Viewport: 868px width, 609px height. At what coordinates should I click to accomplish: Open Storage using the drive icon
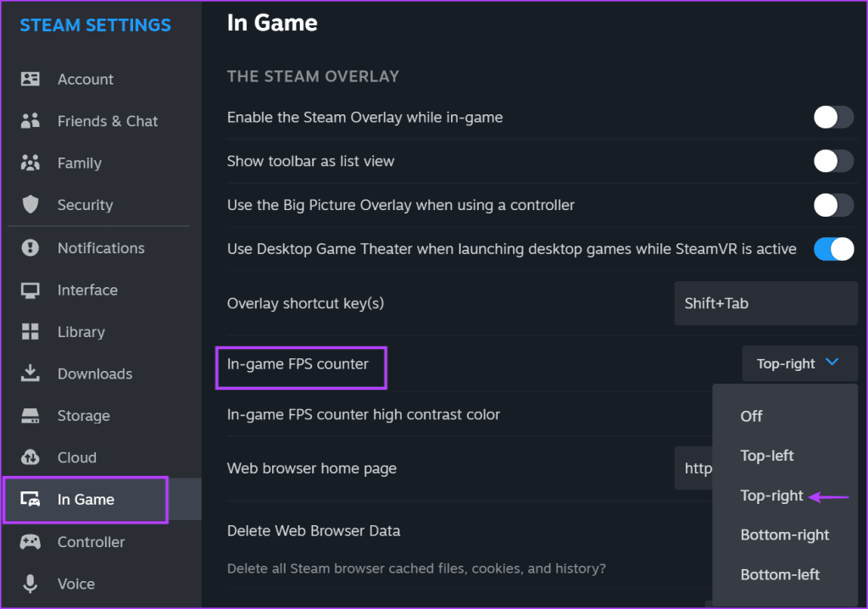(x=31, y=416)
